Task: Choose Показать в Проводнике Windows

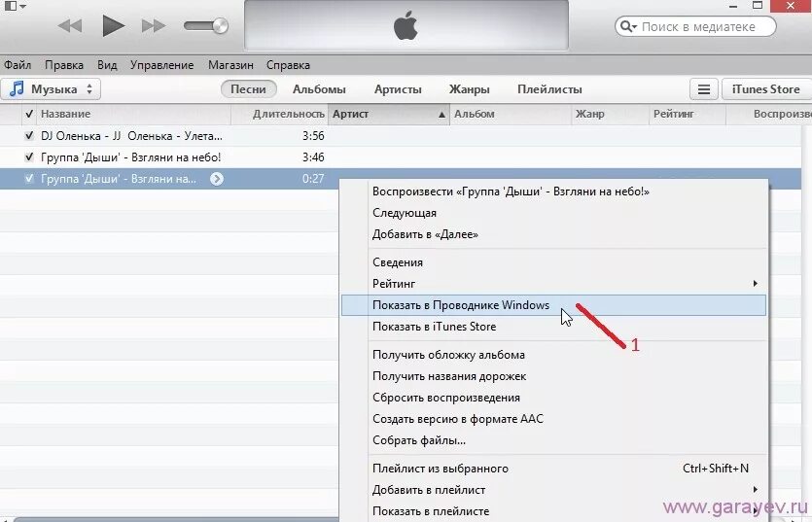Action: point(553,305)
